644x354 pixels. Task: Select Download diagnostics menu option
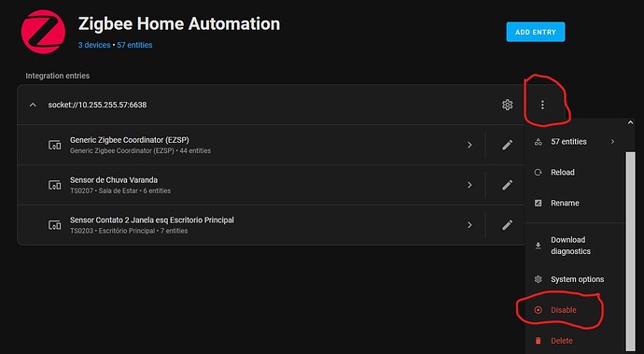(575, 246)
